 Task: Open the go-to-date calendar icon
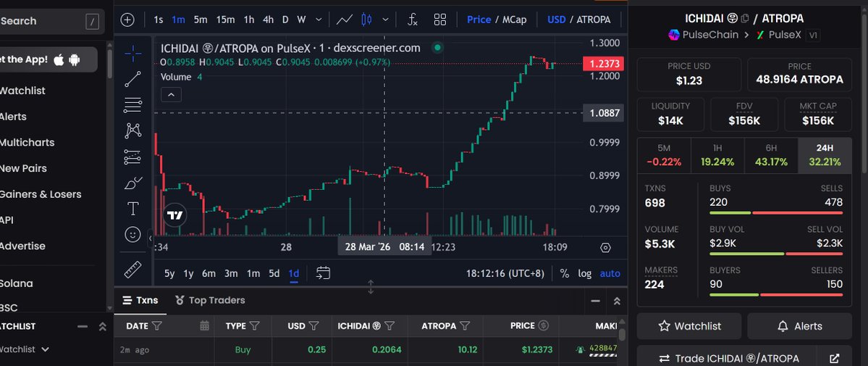(324, 273)
